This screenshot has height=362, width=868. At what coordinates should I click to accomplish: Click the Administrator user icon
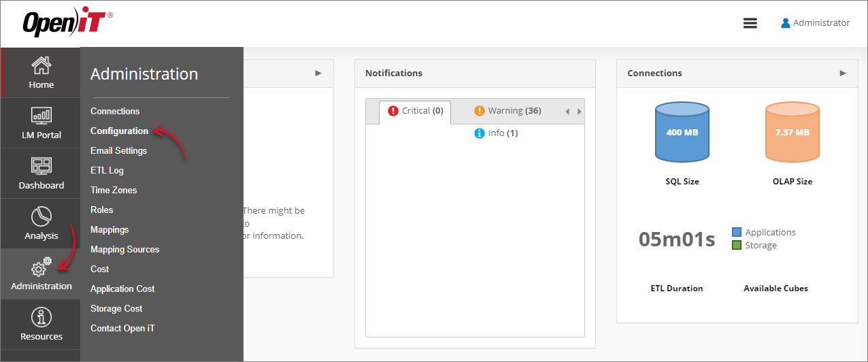[x=786, y=23]
